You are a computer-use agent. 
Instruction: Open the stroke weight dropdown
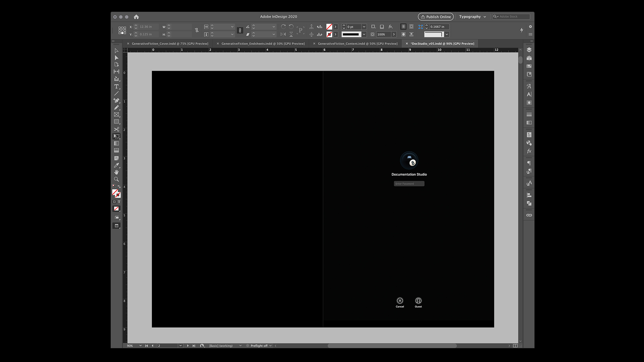[364, 27]
